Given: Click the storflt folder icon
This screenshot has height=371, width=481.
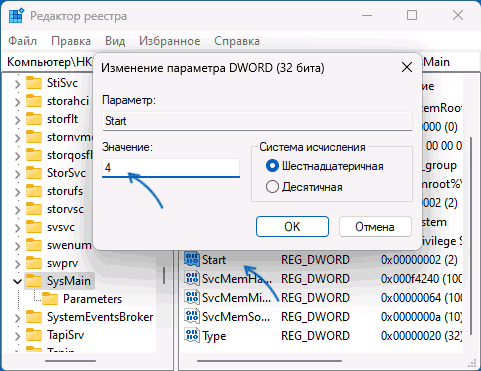Looking at the screenshot, I should tap(34, 119).
